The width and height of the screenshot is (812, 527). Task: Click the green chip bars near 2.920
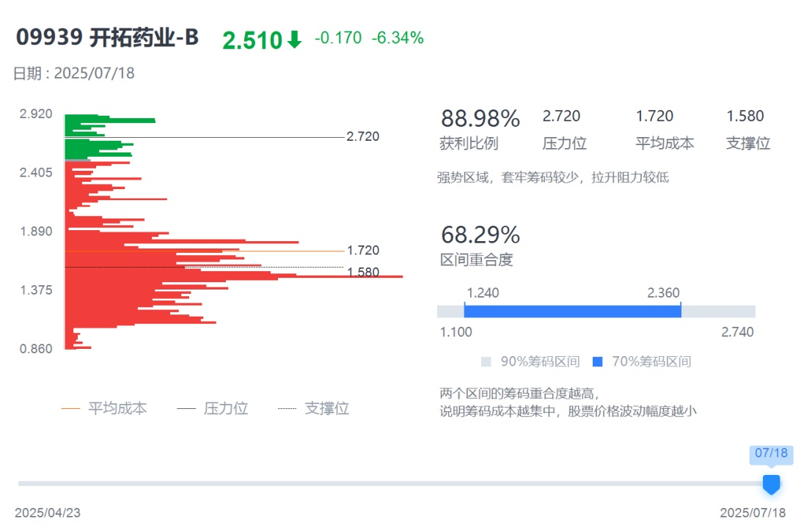pos(110,120)
